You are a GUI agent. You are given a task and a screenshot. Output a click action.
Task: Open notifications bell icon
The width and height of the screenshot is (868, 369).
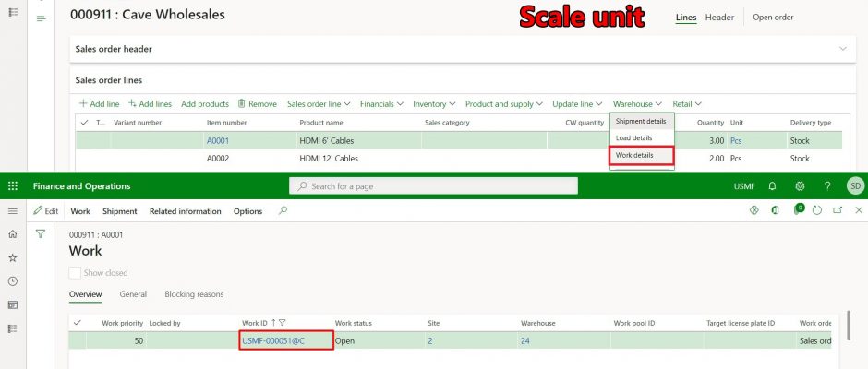coord(772,186)
